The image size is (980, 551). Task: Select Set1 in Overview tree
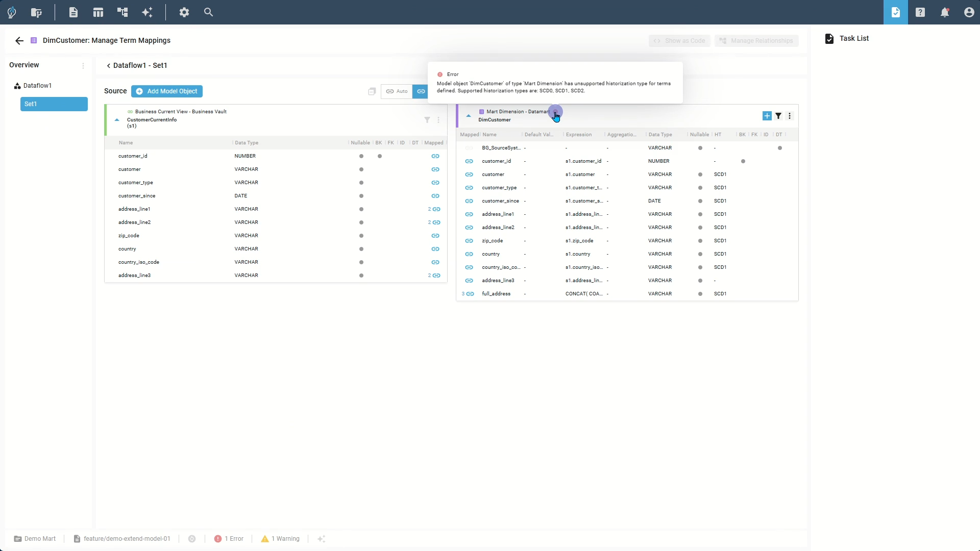coord(54,104)
